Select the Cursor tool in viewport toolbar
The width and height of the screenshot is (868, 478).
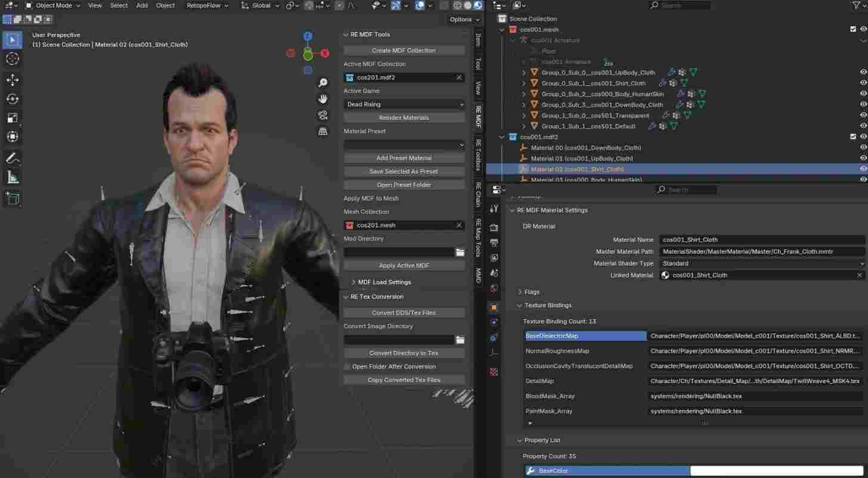pos(13,58)
